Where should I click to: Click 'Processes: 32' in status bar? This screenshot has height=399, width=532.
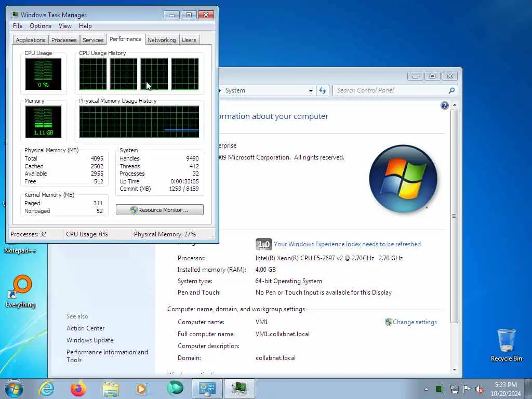tap(28, 234)
